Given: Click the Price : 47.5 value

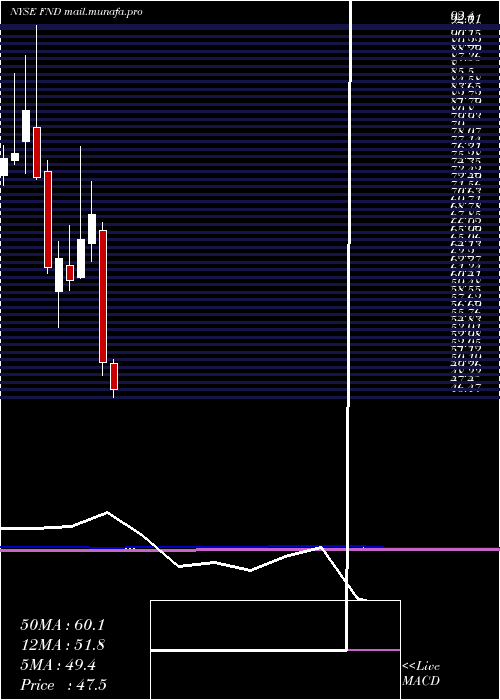Looking at the screenshot, I should coord(63,685).
